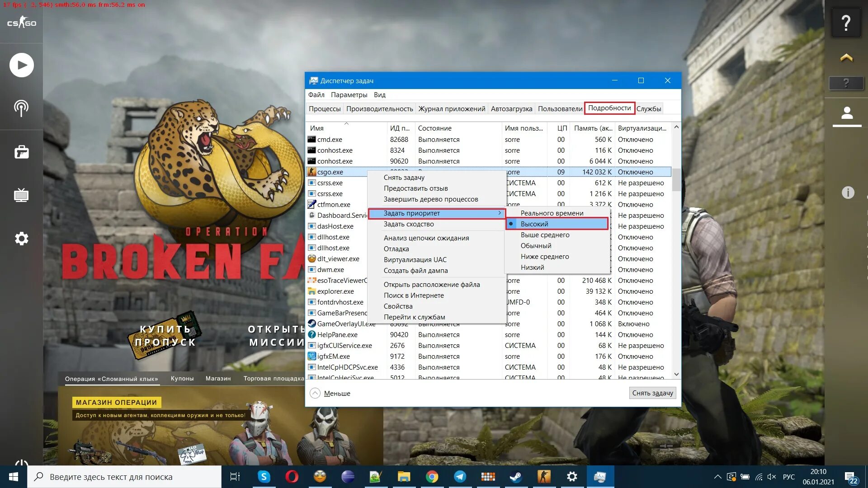Click the Task Manager taskbar icon

600,477
